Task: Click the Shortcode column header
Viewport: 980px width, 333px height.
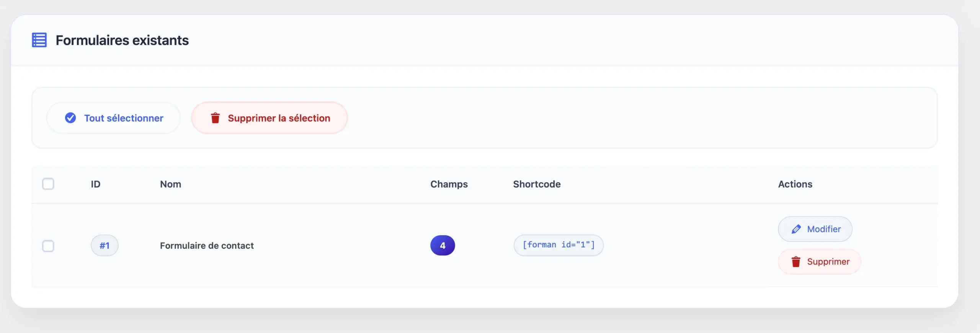Action: point(537,184)
